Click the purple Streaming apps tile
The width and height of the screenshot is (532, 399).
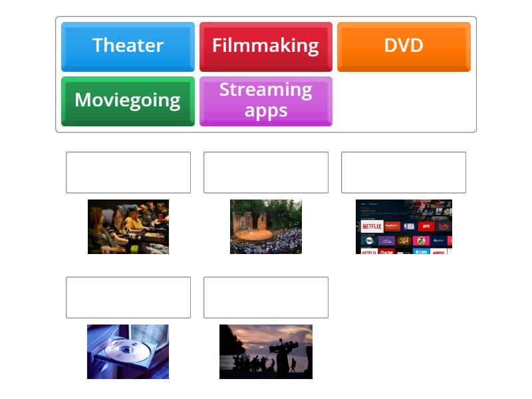(265, 101)
